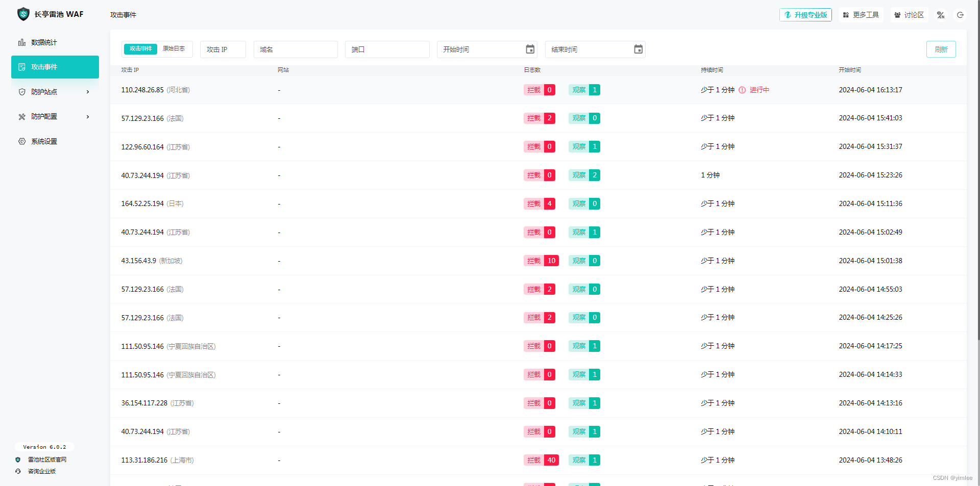Open 开始时间 calendar picker icon
The width and height of the screenshot is (980, 486).
point(530,49)
